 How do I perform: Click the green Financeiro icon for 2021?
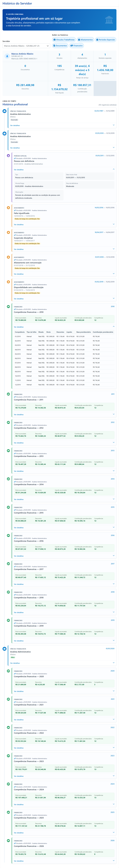[8, 699]
